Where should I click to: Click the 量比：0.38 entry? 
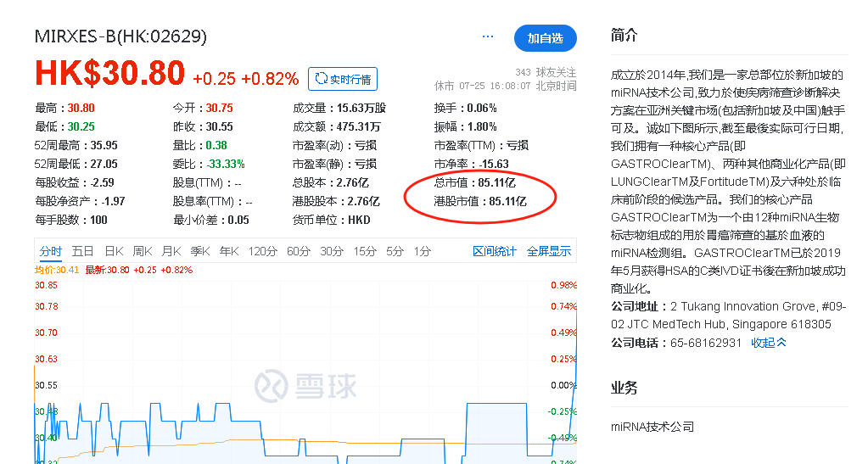[x=200, y=146]
